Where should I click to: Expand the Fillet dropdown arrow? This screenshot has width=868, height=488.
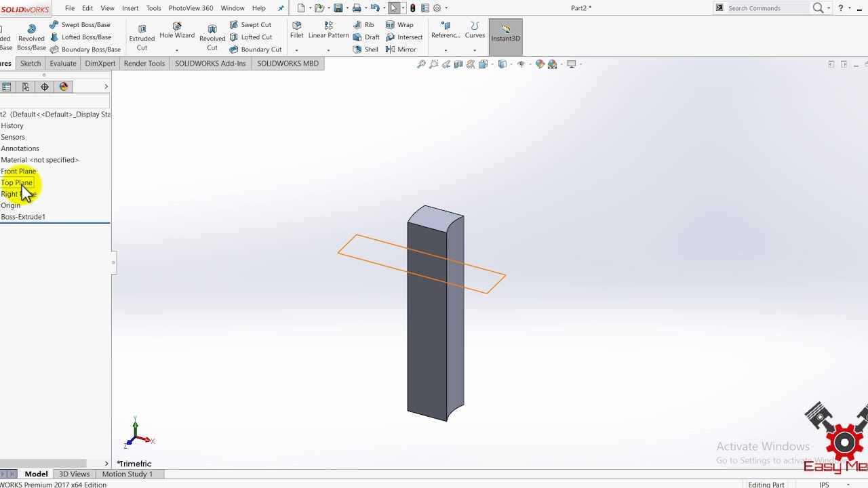[296, 50]
